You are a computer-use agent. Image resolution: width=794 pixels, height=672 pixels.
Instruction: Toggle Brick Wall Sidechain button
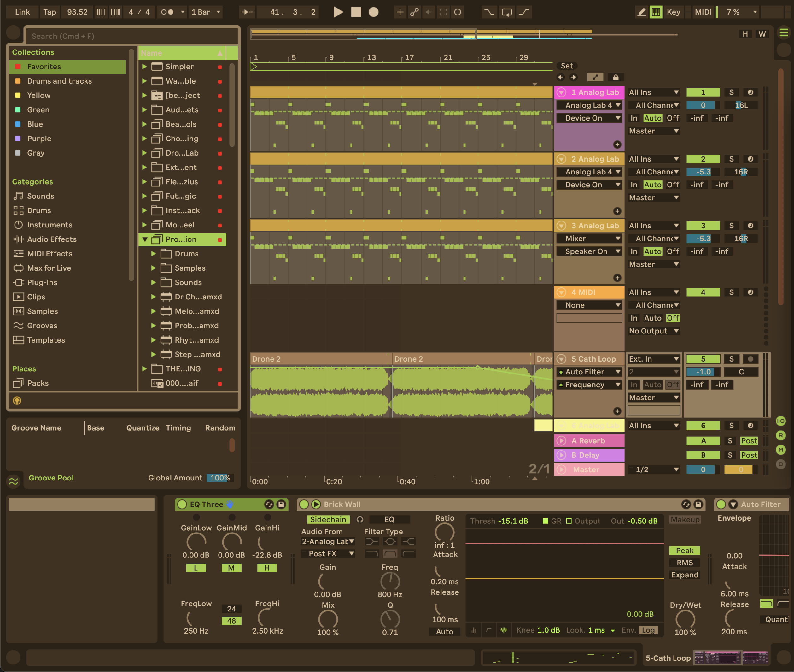(328, 519)
